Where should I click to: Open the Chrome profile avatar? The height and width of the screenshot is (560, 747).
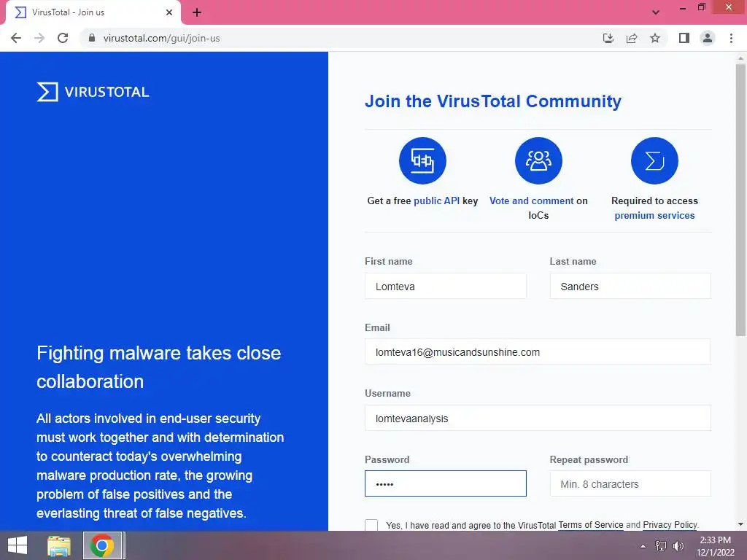click(708, 38)
